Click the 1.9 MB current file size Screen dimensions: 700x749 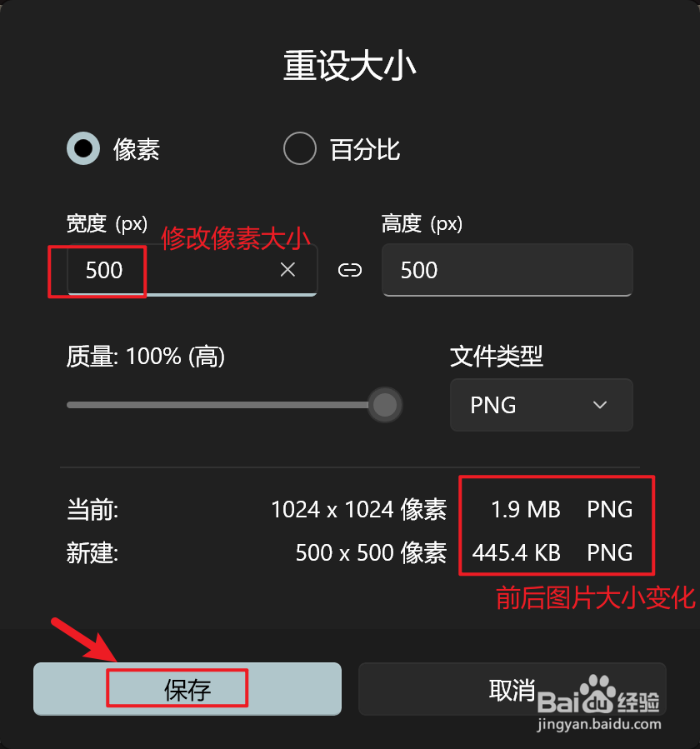coord(526,509)
